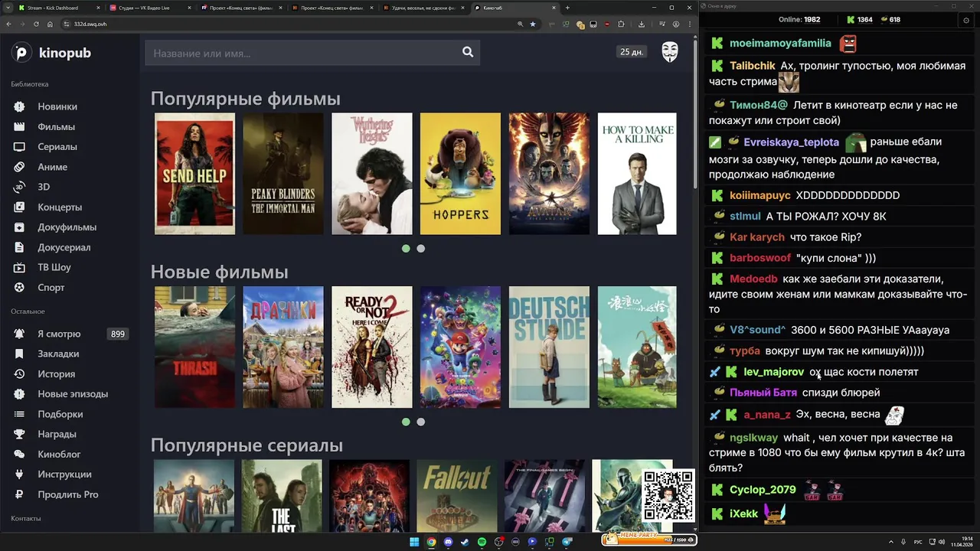Image resolution: width=980 pixels, height=551 pixels.
Task: Select the Кинопаб browser tab
Action: pyautogui.click(x=514, y=8)
